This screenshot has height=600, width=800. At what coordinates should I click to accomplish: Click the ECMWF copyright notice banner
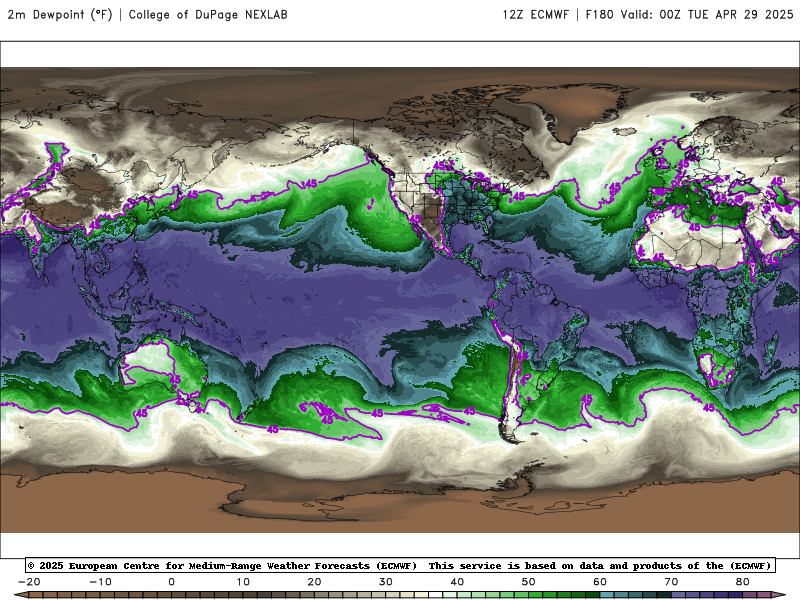(401, 565)
